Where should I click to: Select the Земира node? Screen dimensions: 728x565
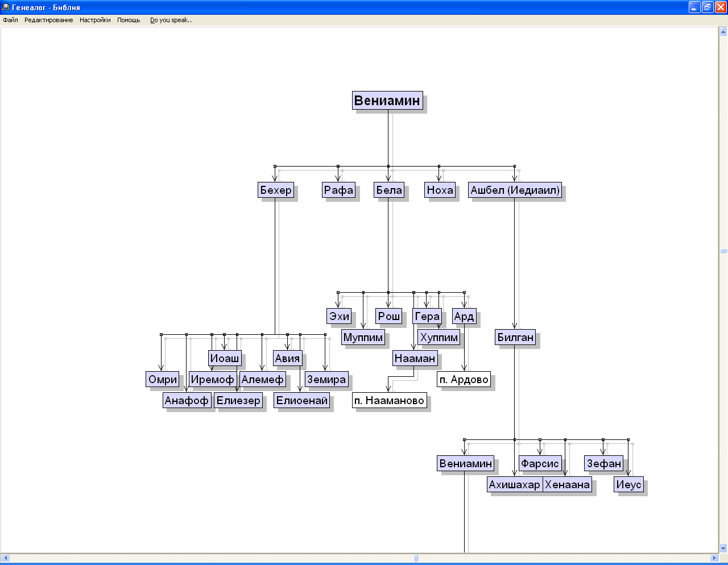tap(326, 379)
